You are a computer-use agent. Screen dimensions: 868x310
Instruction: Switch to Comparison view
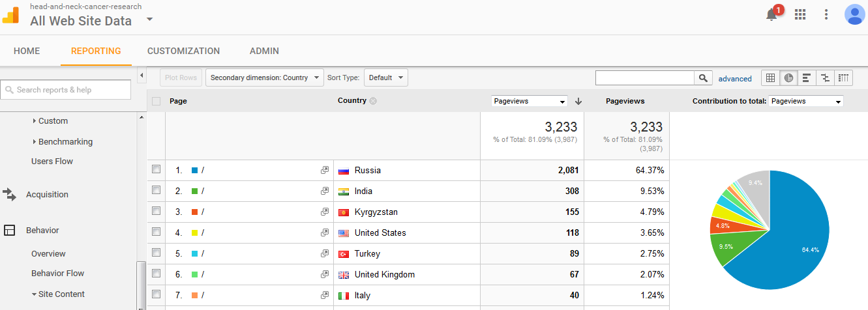coord(825,78)
